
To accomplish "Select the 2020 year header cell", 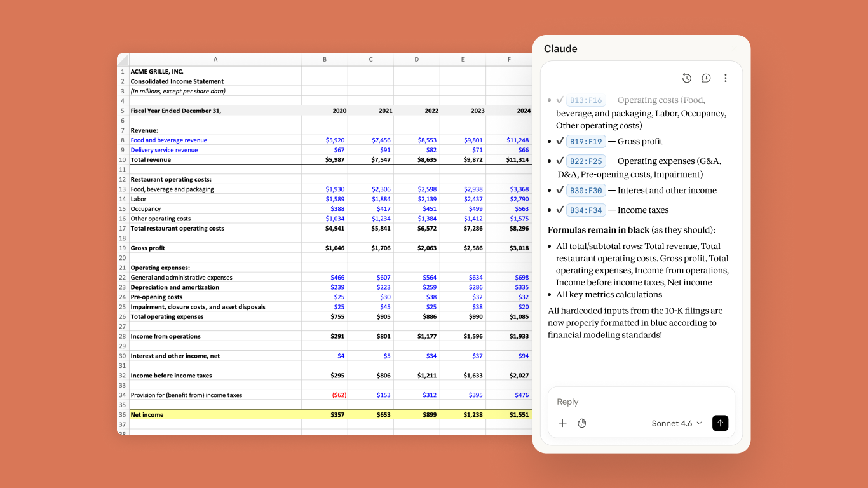I will coord(325,111).
